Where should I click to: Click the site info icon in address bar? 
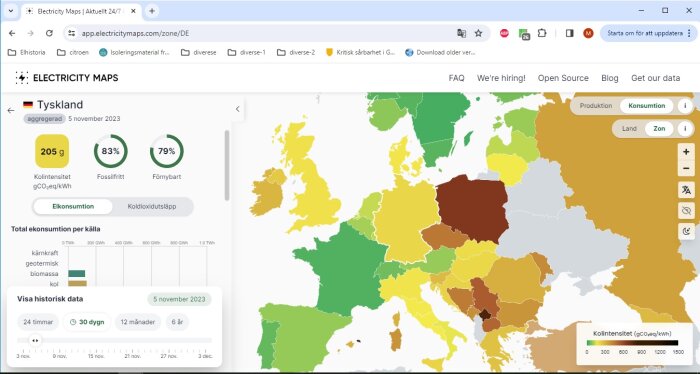71,33
